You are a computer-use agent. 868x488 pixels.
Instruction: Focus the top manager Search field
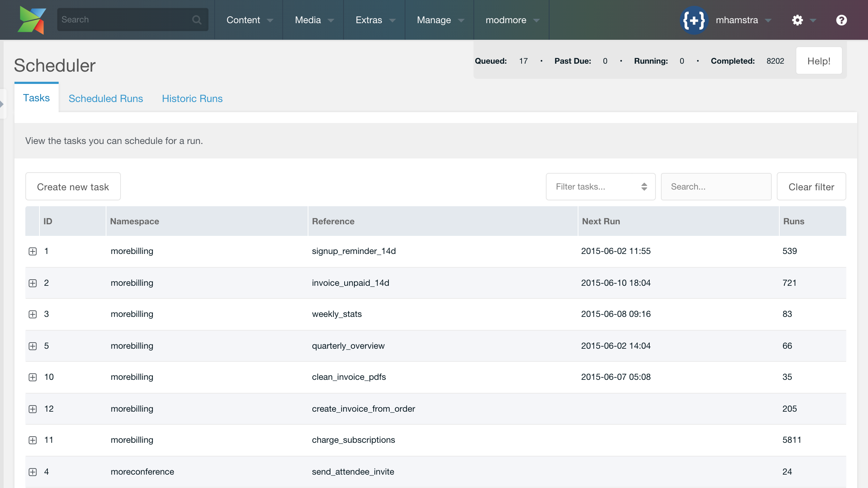pos(132,20)
